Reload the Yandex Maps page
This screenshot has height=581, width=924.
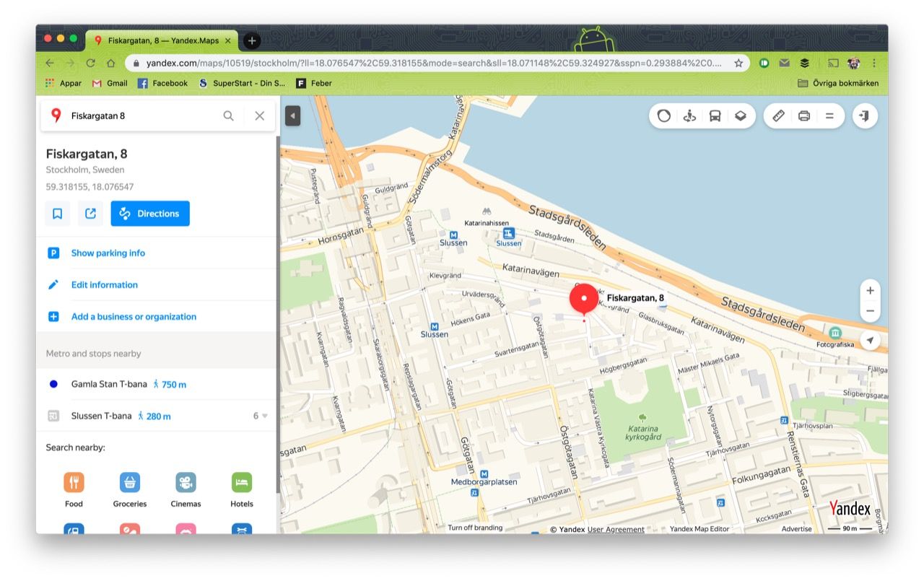pos(90,63)
